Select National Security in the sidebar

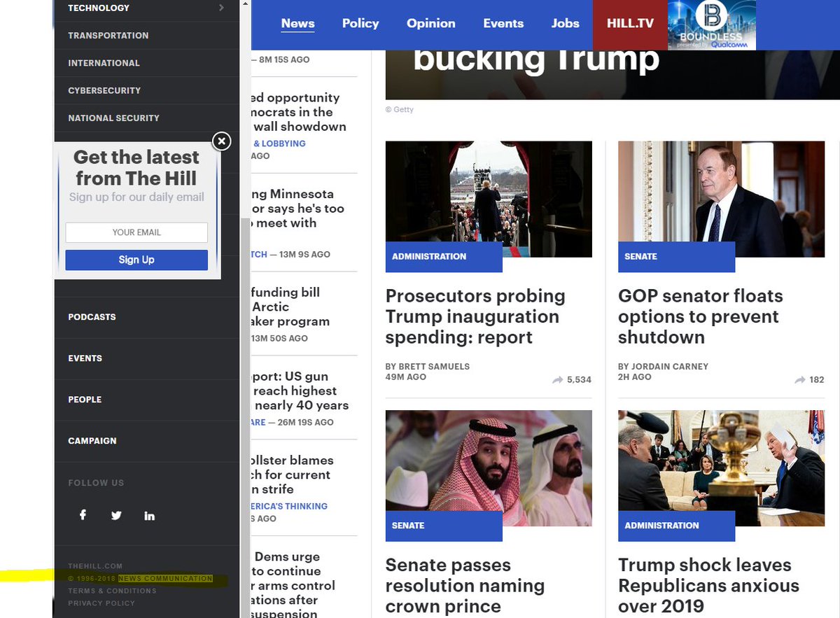[x=113, y=118]
